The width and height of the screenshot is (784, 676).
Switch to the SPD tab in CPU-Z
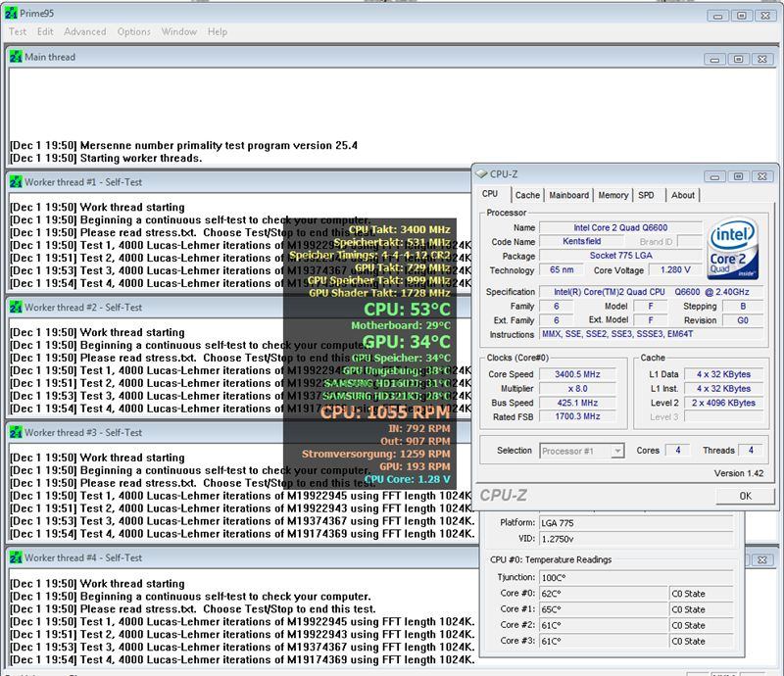pyautogui.click(x=646, y=195)
